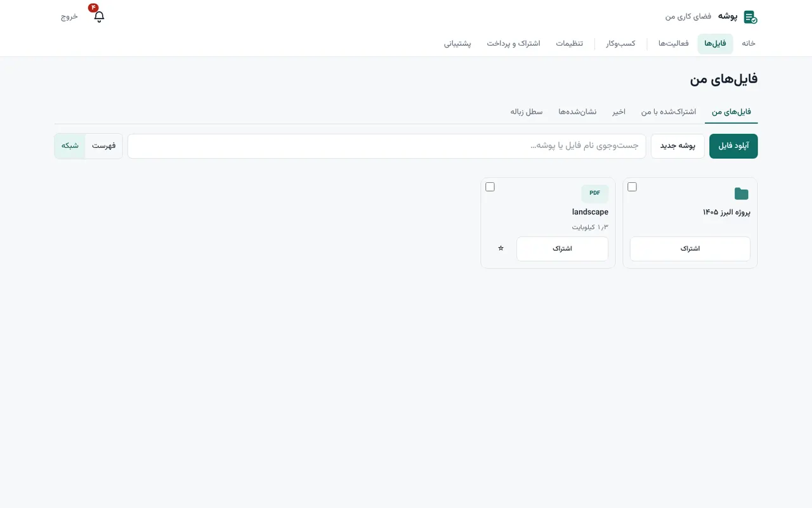
Task: Go to اشتراک و پرداخت page
Action: pyautogui.click(x=513, y=44)
